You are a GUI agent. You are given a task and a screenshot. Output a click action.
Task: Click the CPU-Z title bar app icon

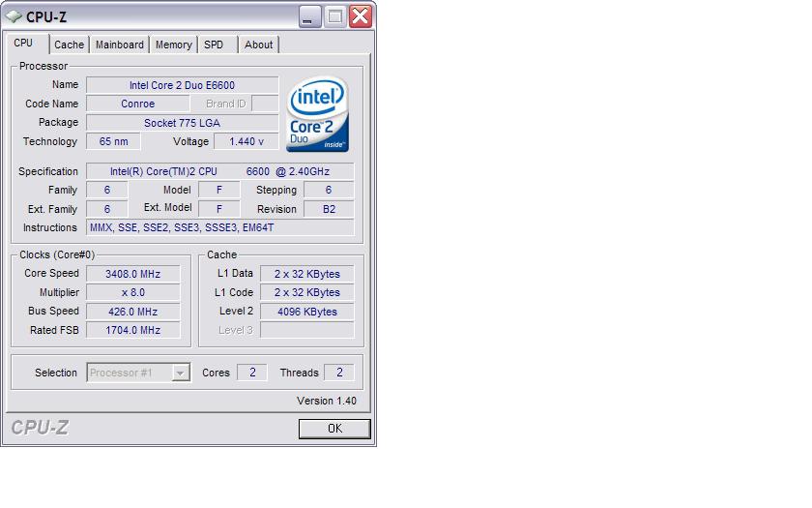[13, 16]
